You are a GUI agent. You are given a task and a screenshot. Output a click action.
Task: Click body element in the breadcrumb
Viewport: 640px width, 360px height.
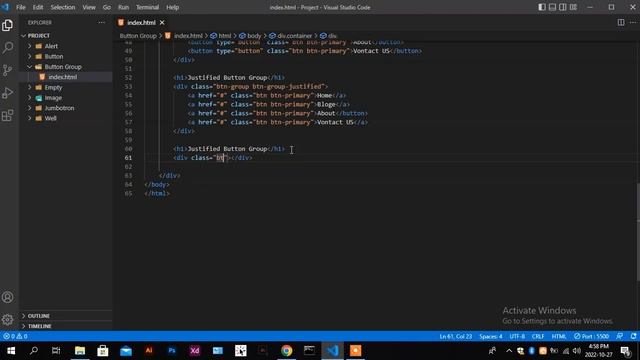pyautogui.click(x=254, y=36)
